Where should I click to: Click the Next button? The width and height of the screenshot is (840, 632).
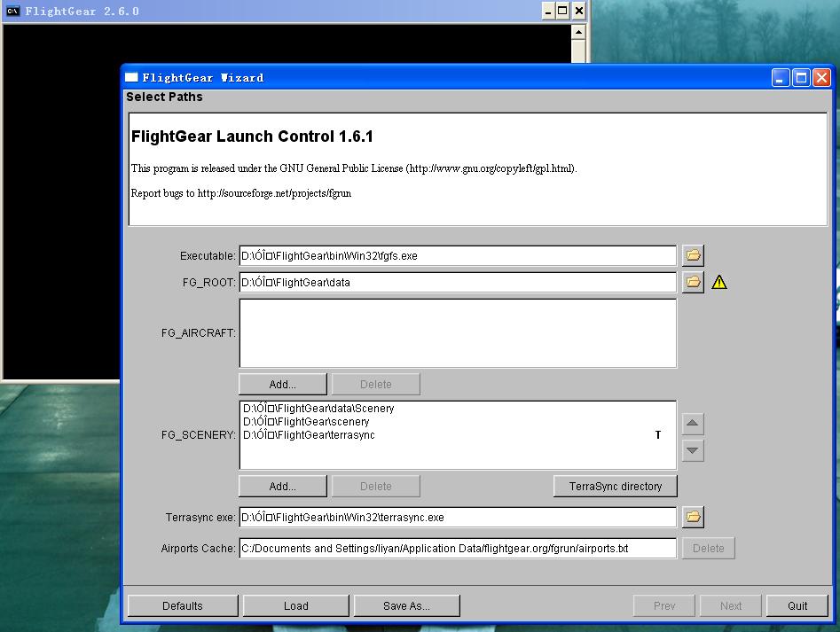(x=731, y=605)
